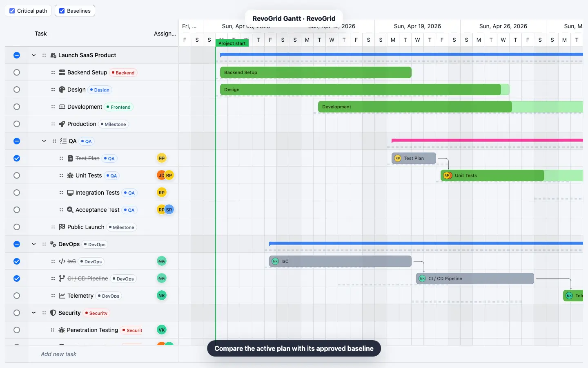Screen dimensions: 588x368
Task: Click the Test Plan clipboard icon
Action: point(70,158)
